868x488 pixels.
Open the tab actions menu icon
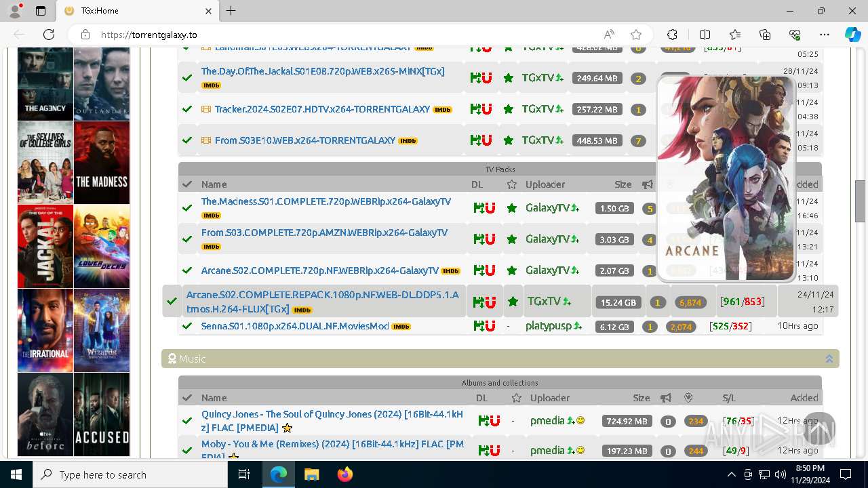[x=40, y=11]
